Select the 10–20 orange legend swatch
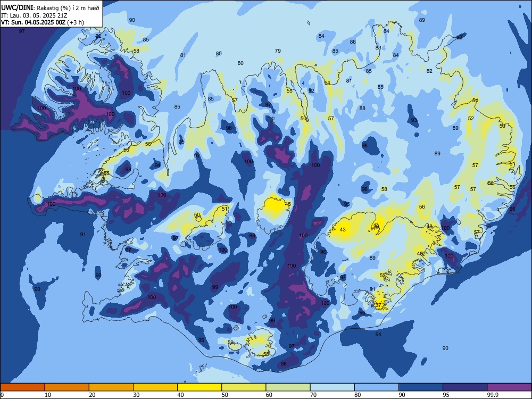The height and width of the screenshot is (399, 532). coord(67,387)
